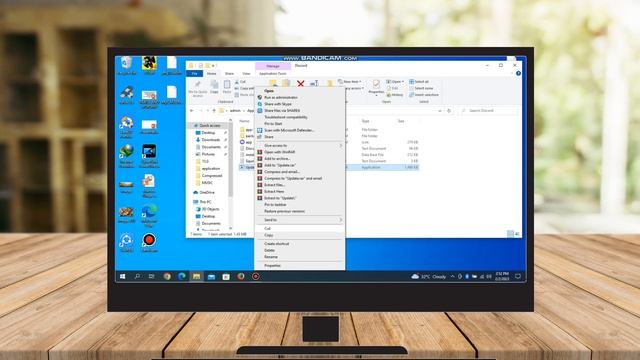
Task: Select Quick access in navigation pane
Action: [x=209, y=125]
